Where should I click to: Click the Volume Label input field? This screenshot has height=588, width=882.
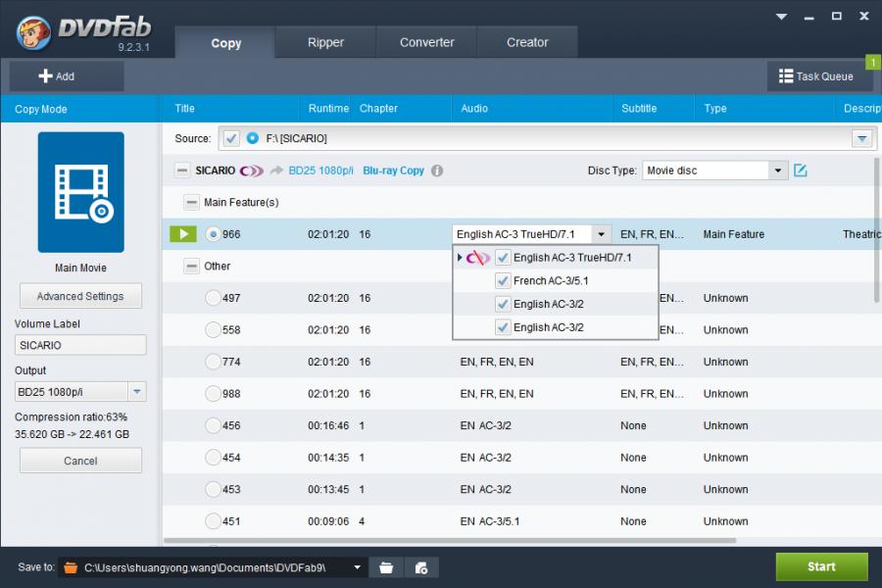(80, 345)
